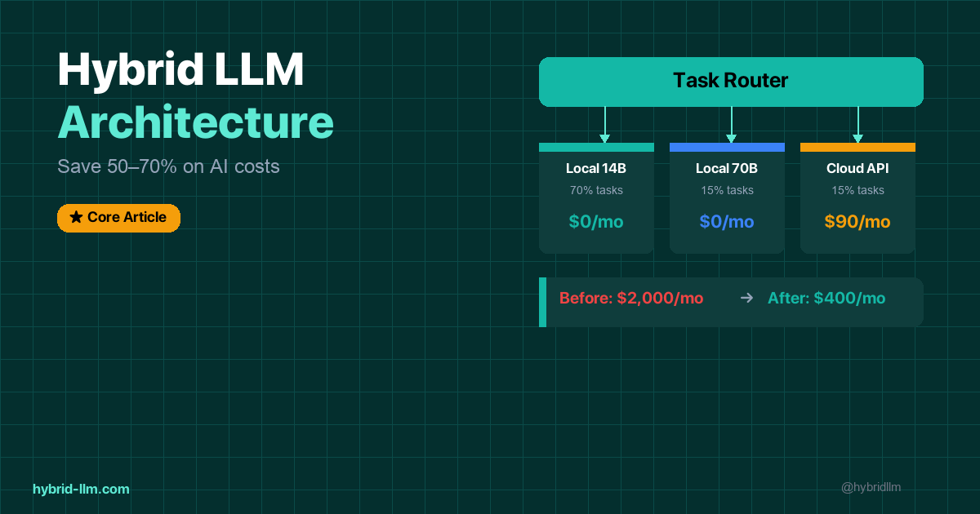Click the arrow pointing to Local 70B

[x=731, y=126]
